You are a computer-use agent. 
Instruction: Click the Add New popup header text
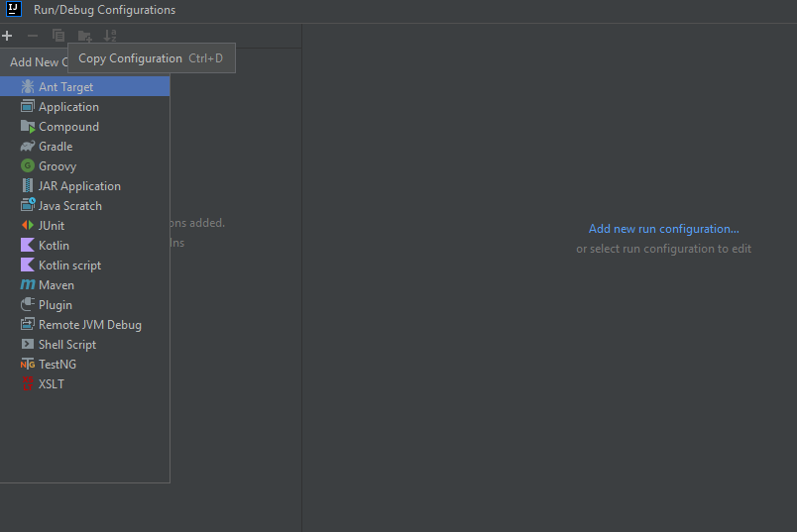coord(39,62)
